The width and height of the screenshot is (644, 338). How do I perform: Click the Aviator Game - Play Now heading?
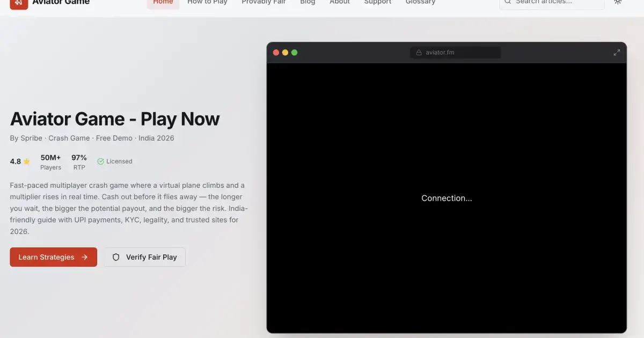pos(115,119)
